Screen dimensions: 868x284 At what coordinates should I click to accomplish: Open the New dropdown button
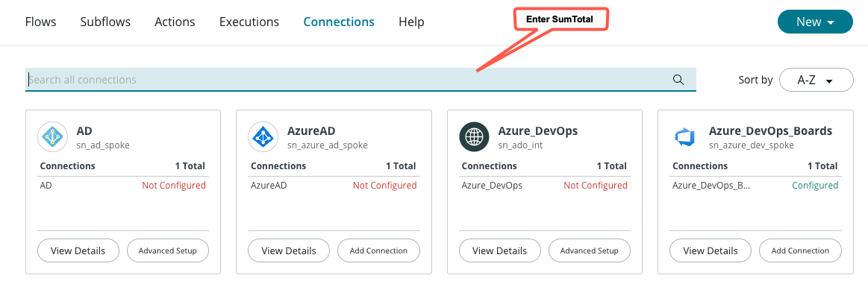(816, 22)
